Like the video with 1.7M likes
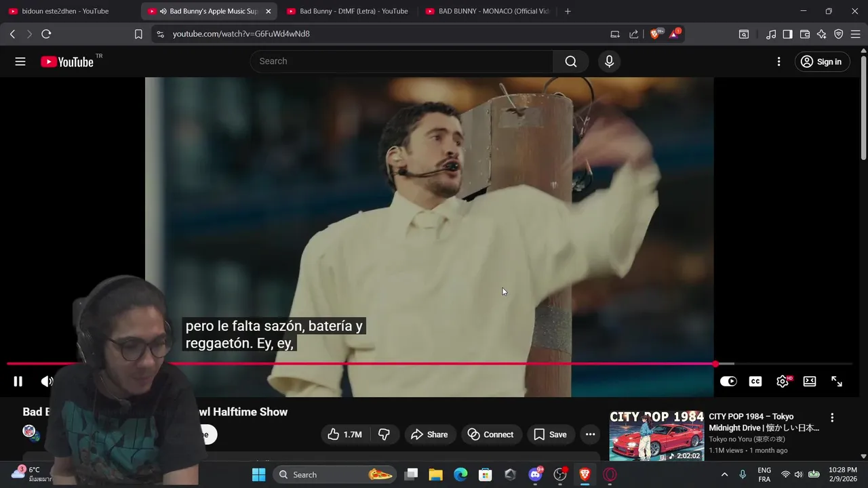Viewport: 868px width, 488px height. pyautogui.click(x=344, y=434)
